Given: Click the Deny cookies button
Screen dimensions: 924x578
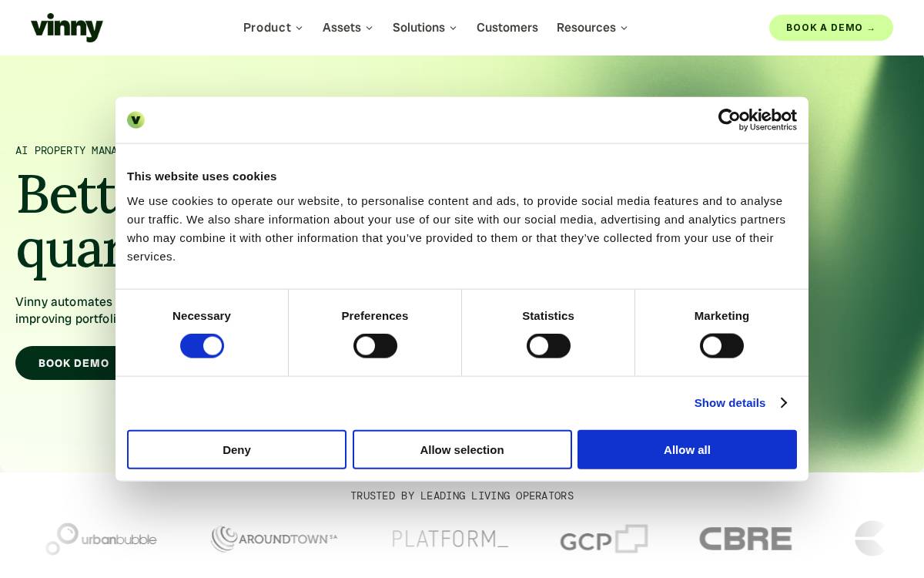Looking at the screenshot, I should coord(236,449).
